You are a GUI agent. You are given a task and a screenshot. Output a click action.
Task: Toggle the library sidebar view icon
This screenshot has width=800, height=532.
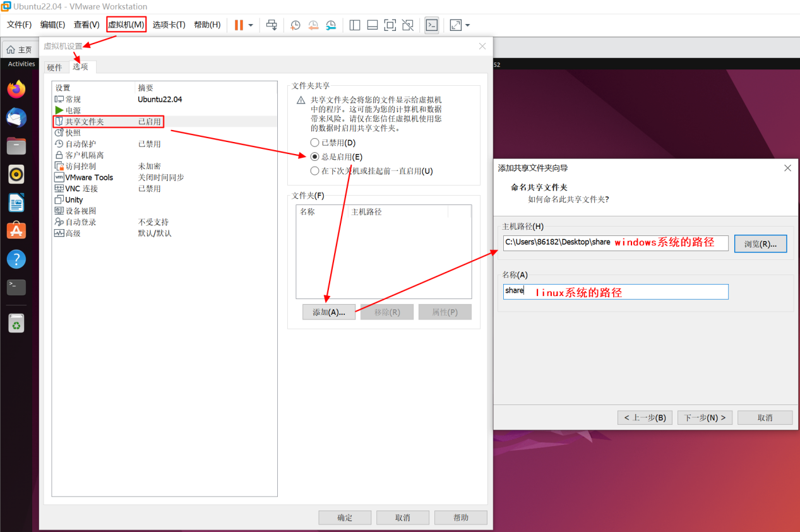pyautogui.click(x=355, y=25)
